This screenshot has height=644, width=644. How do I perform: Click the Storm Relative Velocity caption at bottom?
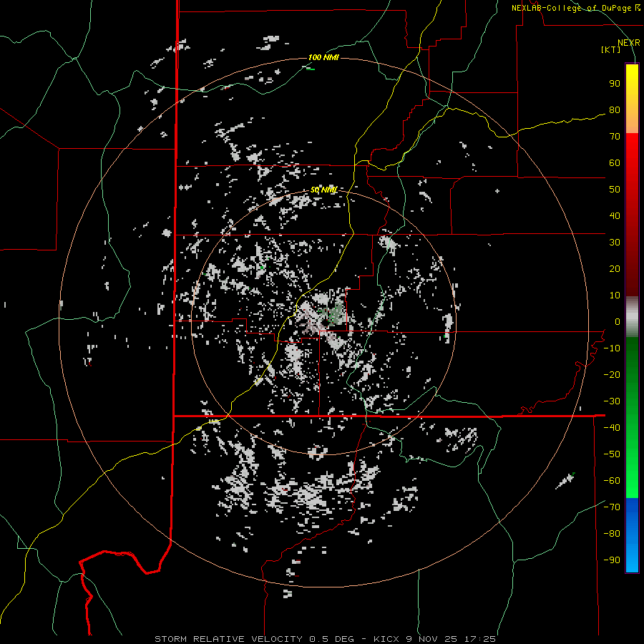pos(325,639)
